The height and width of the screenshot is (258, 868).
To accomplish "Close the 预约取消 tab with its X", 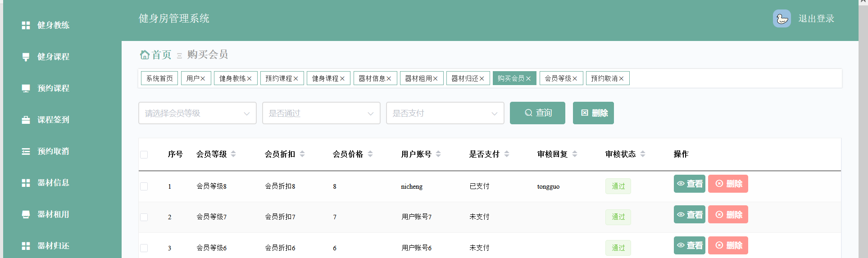I will click(621, 78).
